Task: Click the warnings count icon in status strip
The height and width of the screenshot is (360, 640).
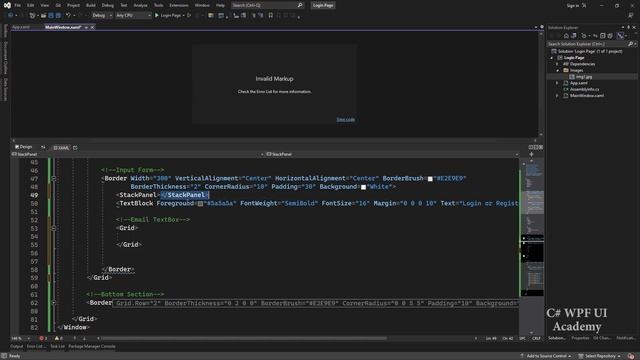Action: (57, 338)
